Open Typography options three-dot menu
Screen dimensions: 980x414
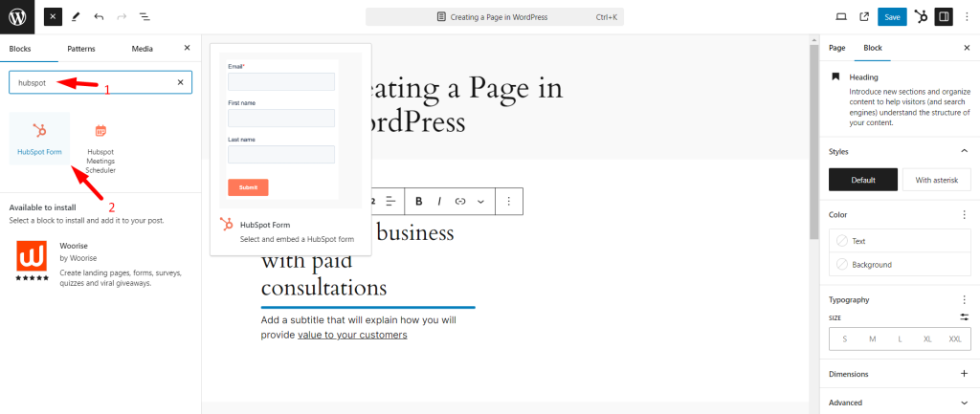coord(964,299)
